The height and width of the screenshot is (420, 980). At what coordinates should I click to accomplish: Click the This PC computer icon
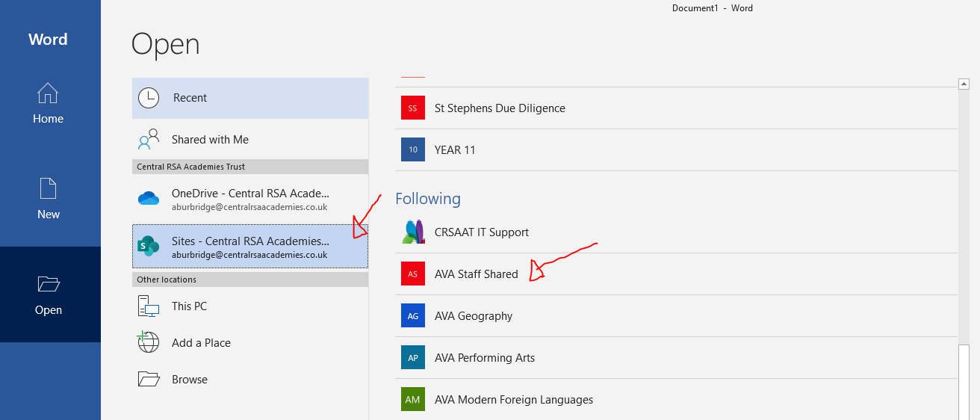click(149, 306)
